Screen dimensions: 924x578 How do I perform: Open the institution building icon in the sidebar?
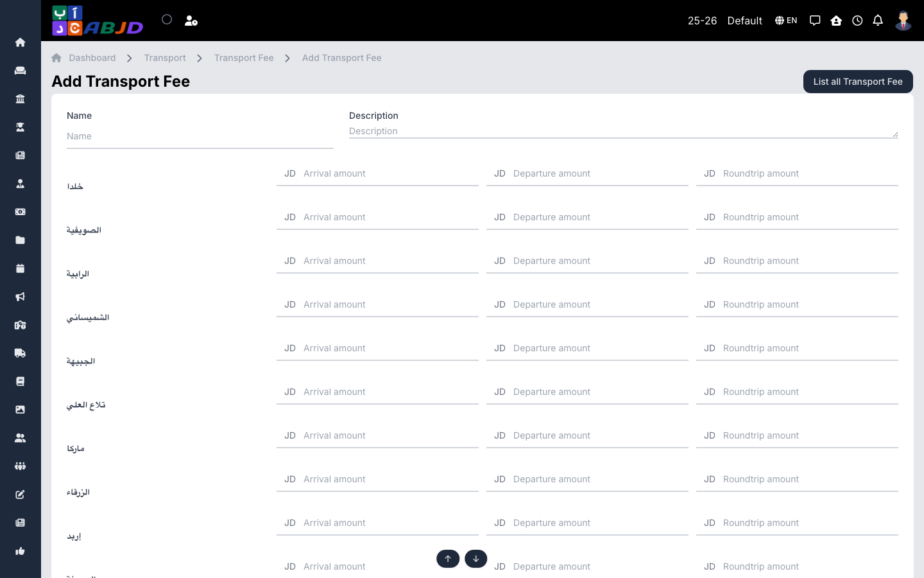pos(21,99)
